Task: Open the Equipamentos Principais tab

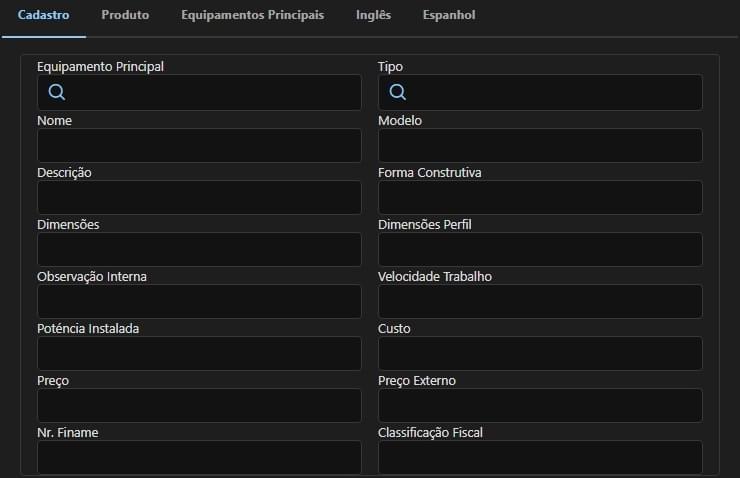Action: tap(252, 16)
